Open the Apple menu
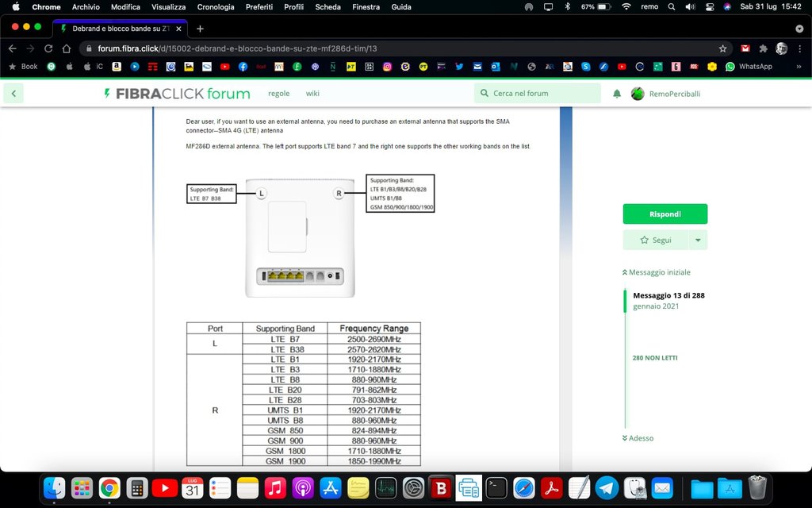This screenshot has width=812, height=508. pos(16,6)
